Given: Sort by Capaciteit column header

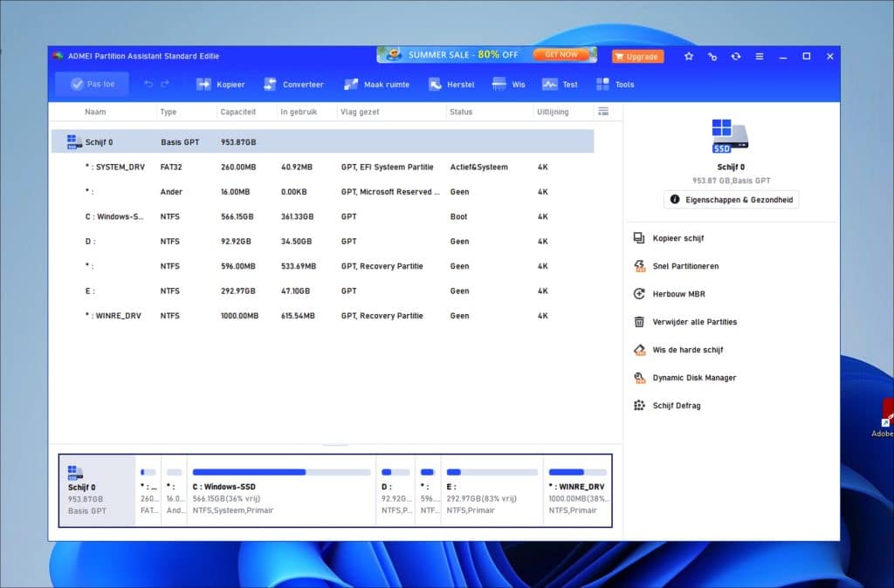Looking at the screenshot, I should coord(237,112).
